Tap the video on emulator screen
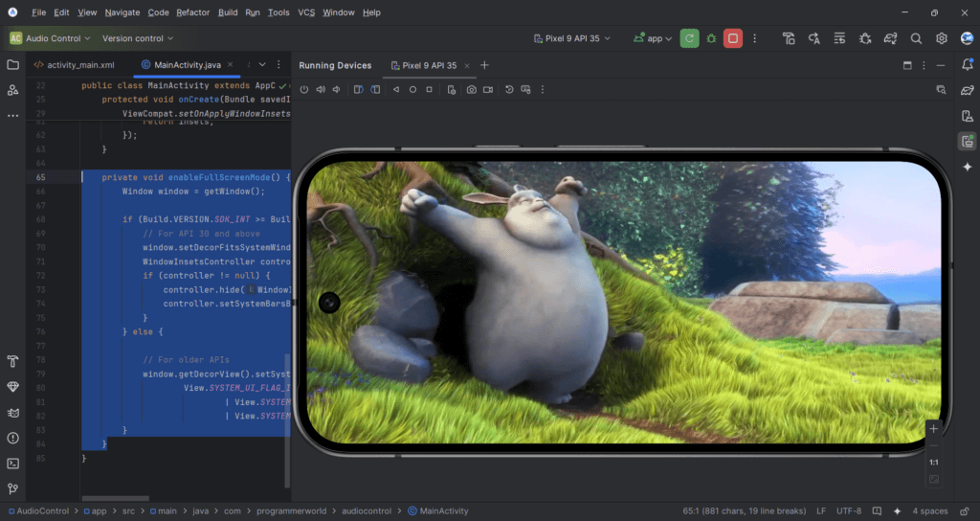This screenshot has height=521, width=980. tap(623, 303)
